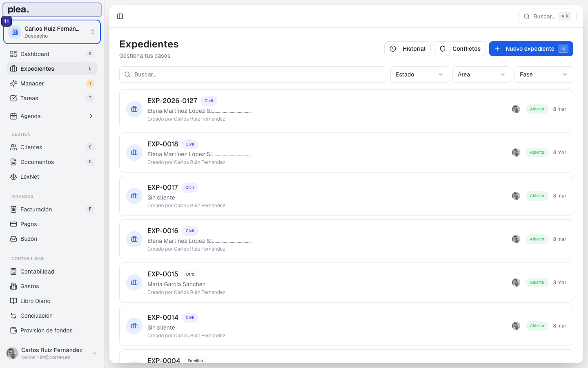Image resolution: width=588 pixels, height=368 pixels.
Task: Open Clientes section
Action: 52,147
